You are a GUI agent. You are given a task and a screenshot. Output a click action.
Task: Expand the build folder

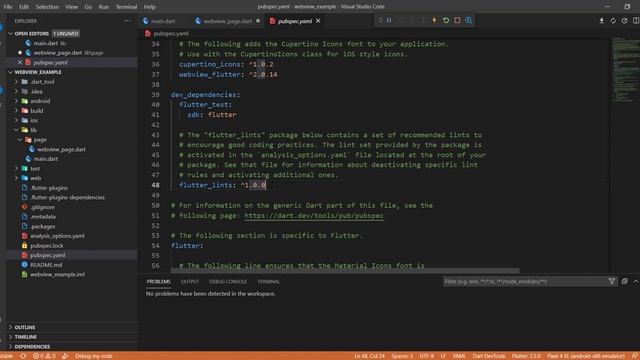click(36, 111)
